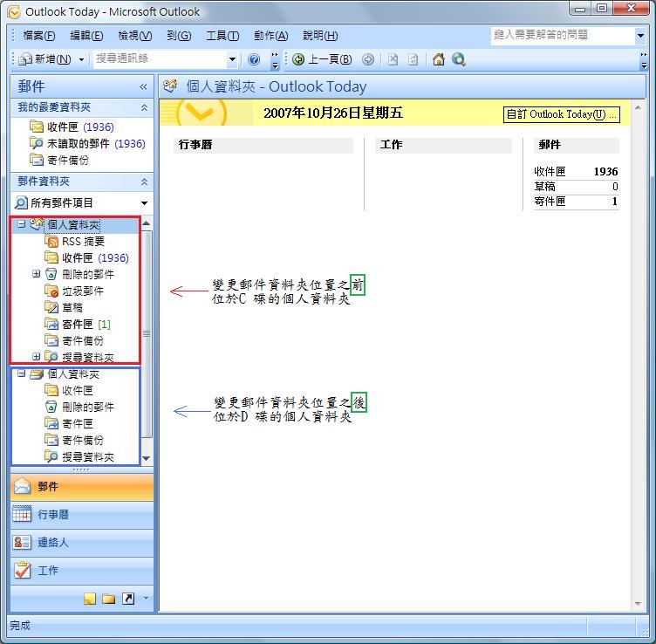Image resolution: width=656 pixels, height=644 pixels.
Task: Collapse 郵件資料夾 section
Action: click(144, 182)
